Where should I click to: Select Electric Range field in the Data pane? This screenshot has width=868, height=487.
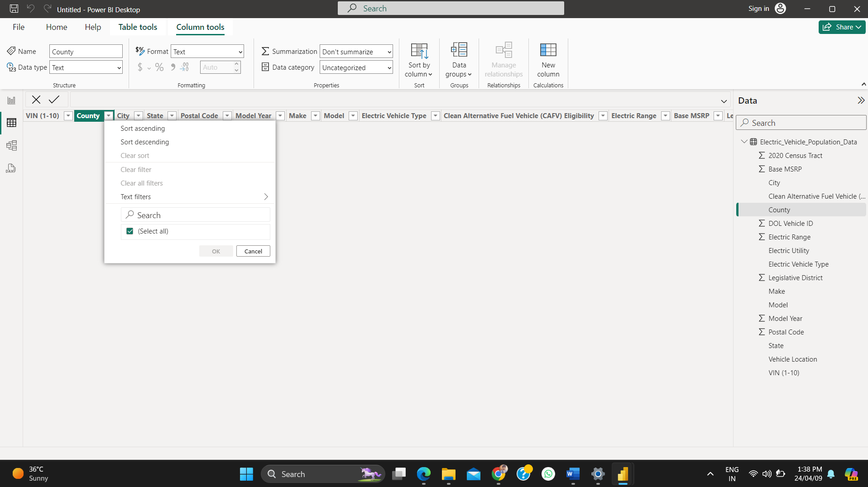coord(789,237)
